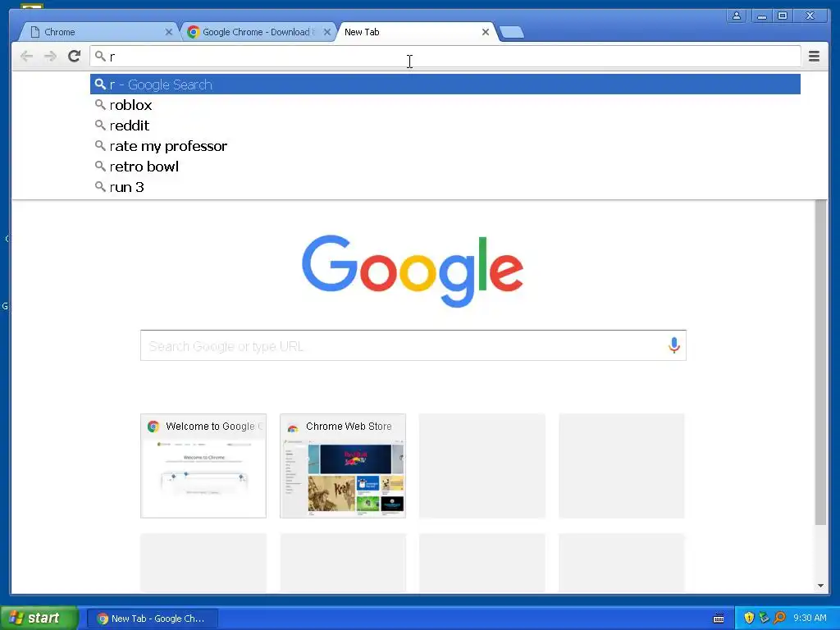Click the Chrome icon on Download tab
Viewport: 840px width, 630px height.
click(x=194, y=32)
